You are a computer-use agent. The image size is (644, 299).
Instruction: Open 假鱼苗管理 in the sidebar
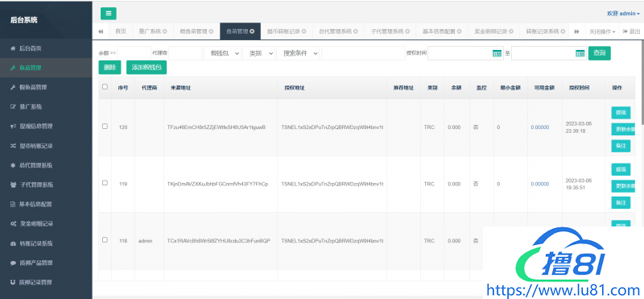point(46,87)
